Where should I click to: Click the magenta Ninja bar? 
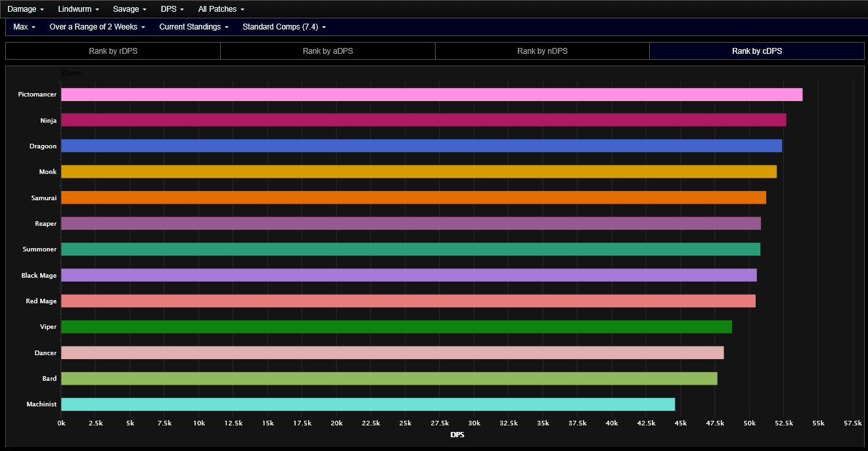424,120
